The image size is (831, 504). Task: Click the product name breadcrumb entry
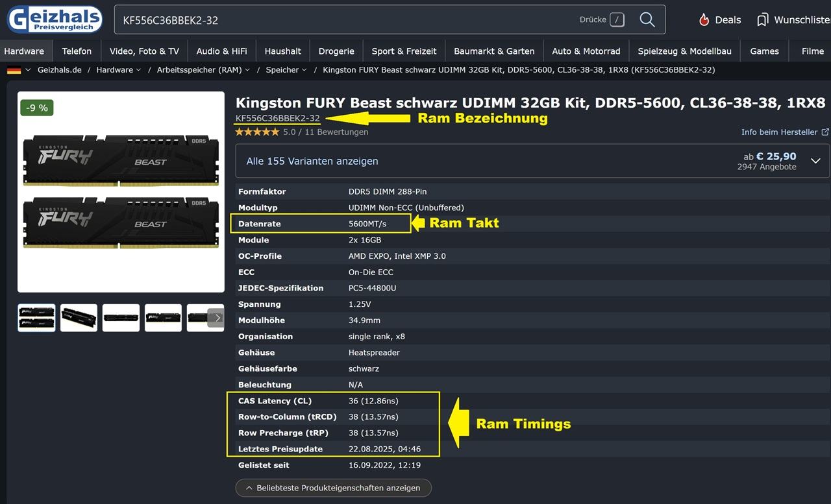tap(519, 70)
